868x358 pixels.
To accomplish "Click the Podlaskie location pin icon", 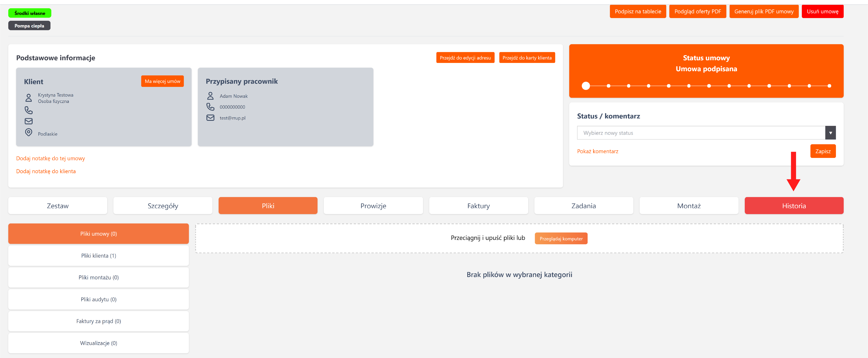I will tap(29, 132).
